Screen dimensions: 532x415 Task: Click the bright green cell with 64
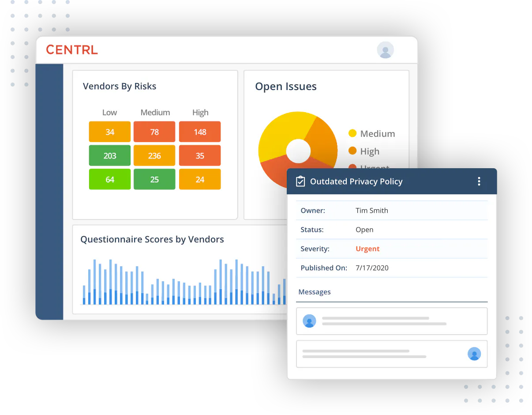pyautogui.click(x=110, y=179)
